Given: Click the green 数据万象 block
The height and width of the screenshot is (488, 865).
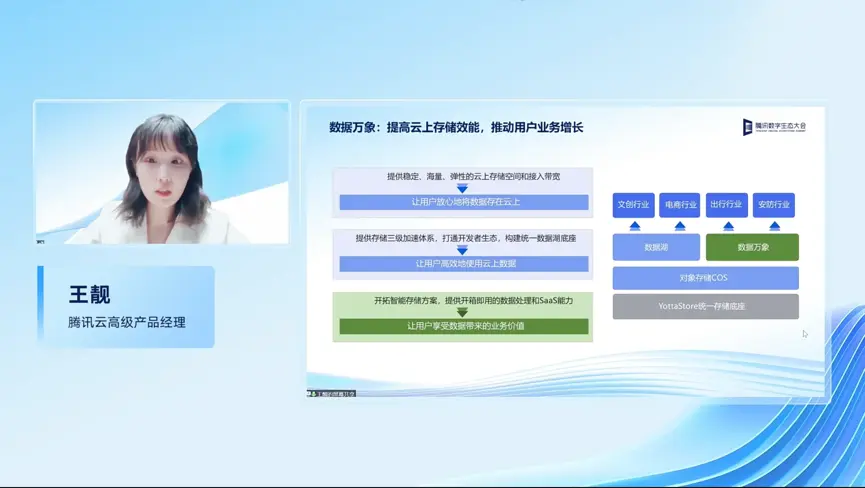Looking at the screenshot, I should pos(752,247).
